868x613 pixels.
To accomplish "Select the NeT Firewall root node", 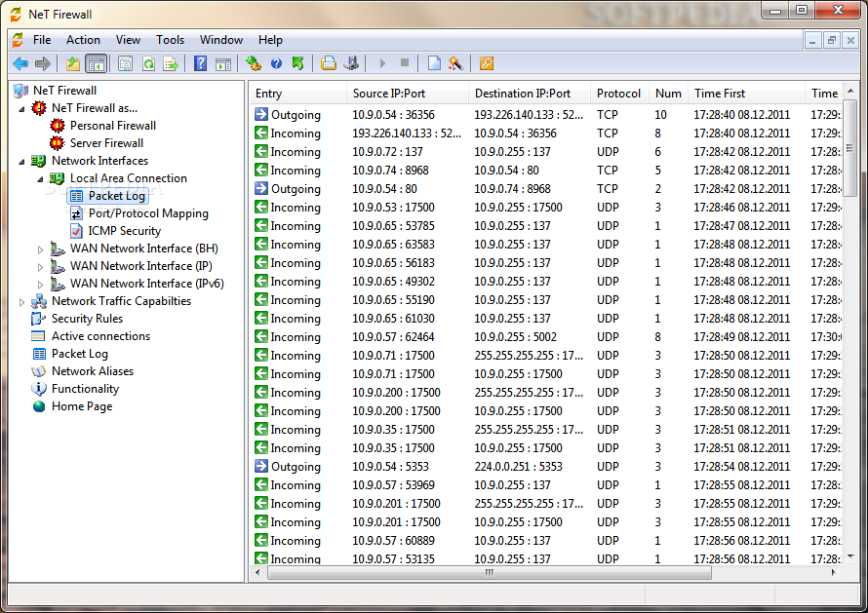I will (64, 91).
